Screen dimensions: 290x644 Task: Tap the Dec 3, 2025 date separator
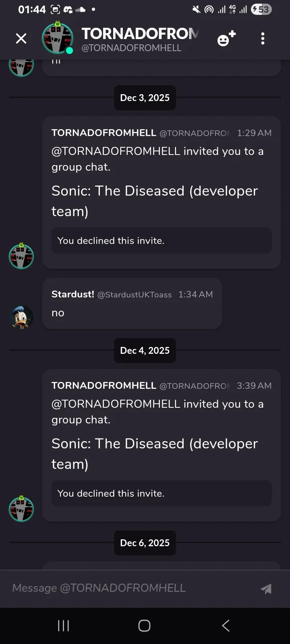(x=145, y=98)
